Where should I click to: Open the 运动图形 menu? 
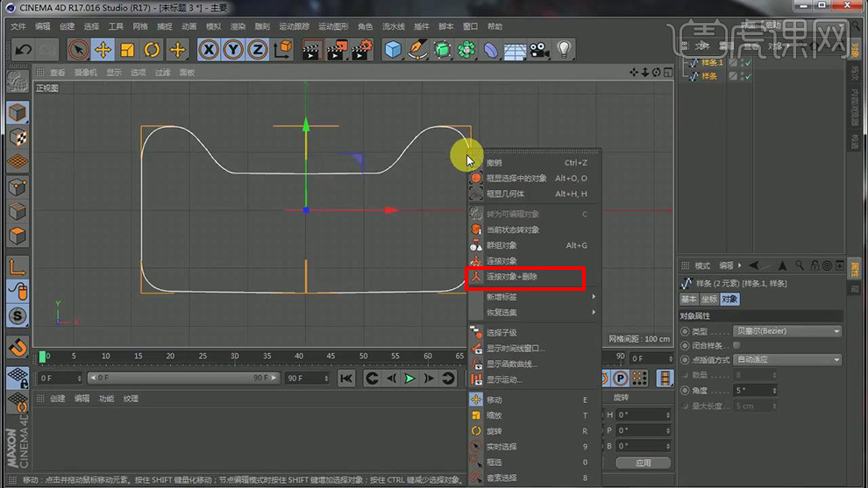333,26
